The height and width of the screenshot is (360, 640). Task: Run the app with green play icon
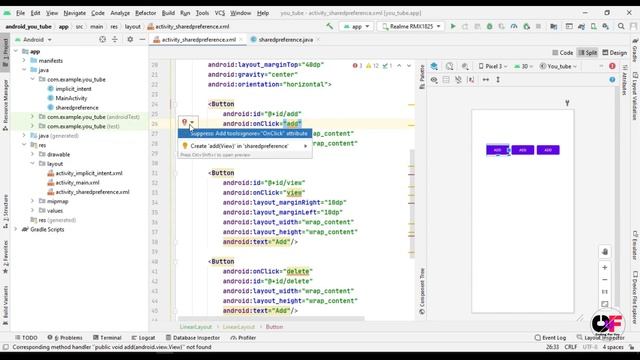pyautogui.click(x=453, y=27)
